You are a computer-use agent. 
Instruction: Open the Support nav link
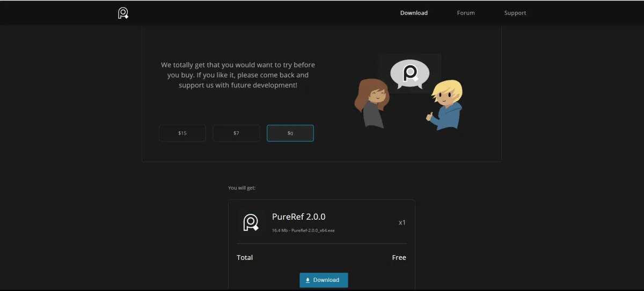(x=515, y=13)
